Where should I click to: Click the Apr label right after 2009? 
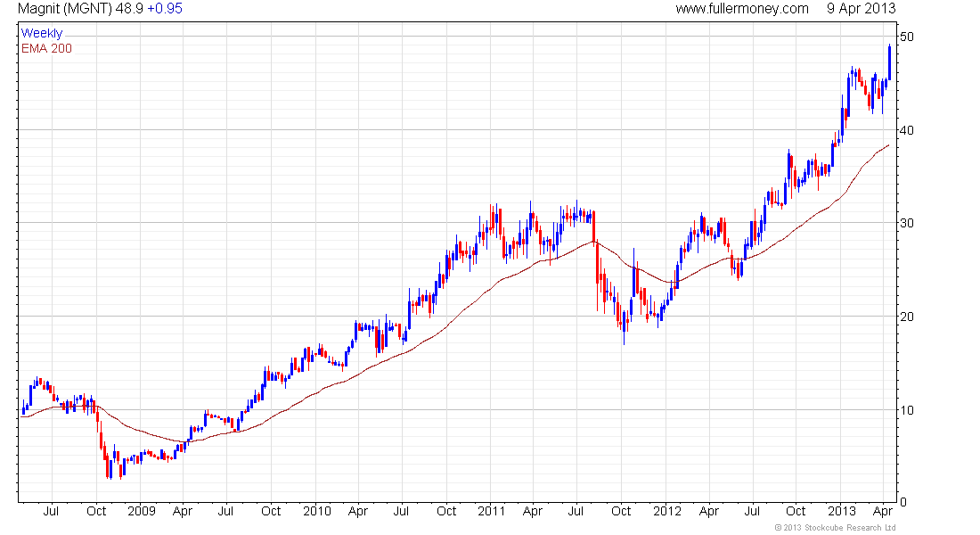[183, 512]
